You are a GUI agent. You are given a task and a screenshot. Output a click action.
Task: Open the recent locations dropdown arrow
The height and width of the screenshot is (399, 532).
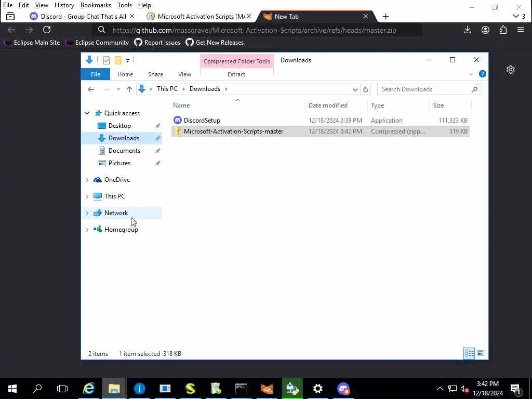(118, 89)
